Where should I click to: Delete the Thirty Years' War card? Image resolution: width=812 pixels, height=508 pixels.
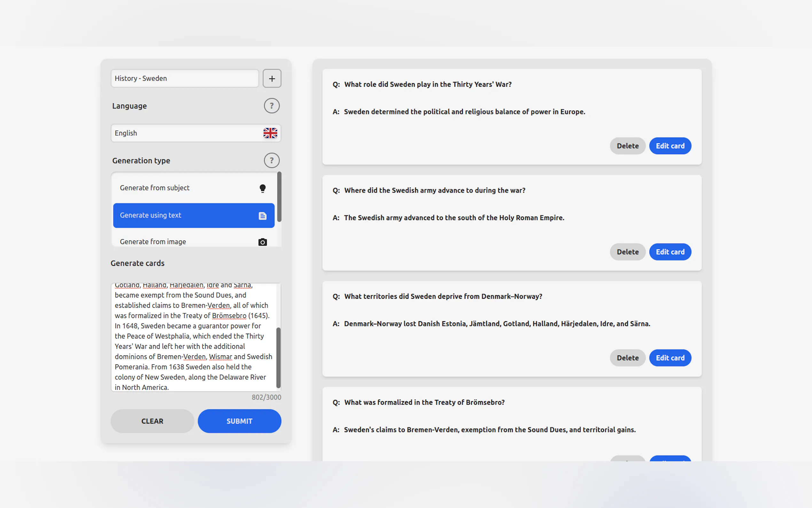[627, 146]
